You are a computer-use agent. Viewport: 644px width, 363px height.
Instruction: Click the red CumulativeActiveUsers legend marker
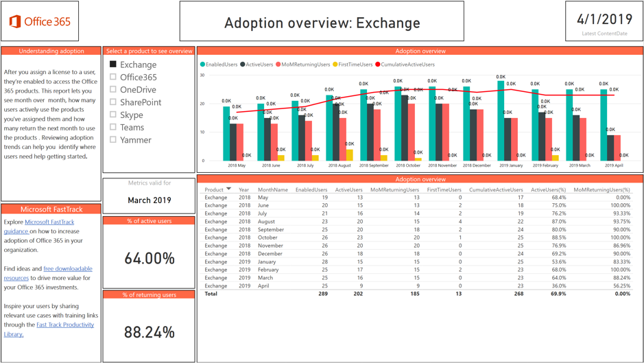click(x=378, y=65)
